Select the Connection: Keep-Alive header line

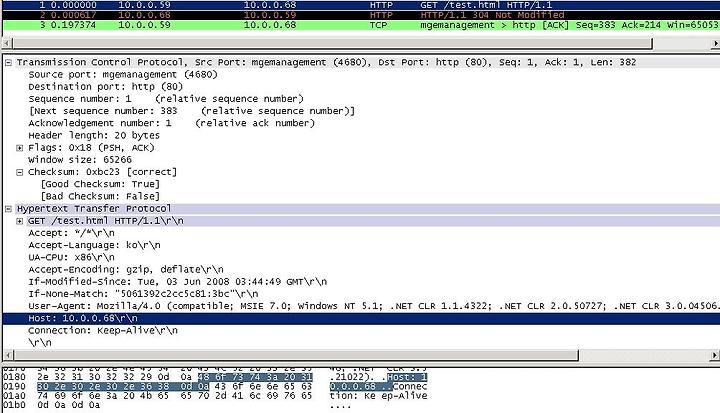click(103, 330)
